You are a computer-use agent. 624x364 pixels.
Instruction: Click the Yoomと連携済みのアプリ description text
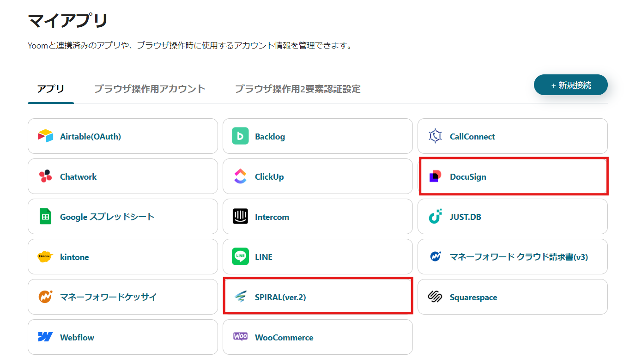(x=189, y=46)
